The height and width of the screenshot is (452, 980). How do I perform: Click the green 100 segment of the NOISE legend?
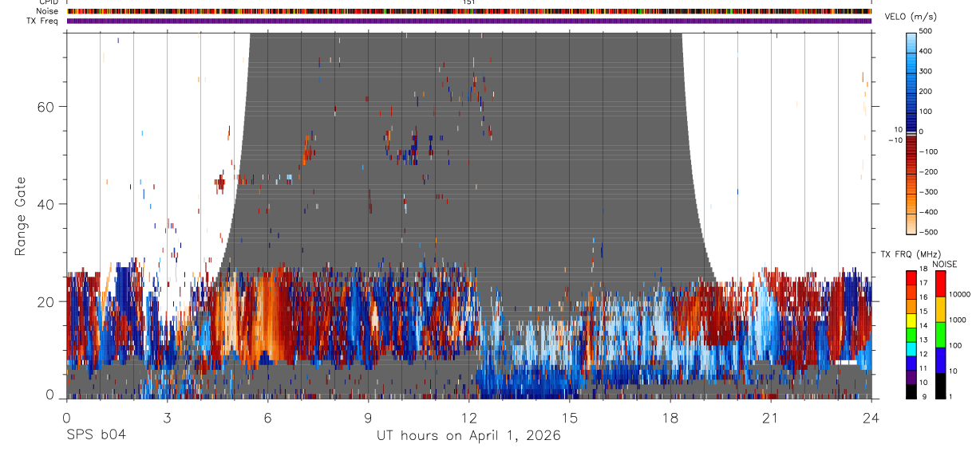tap(941, 334)
